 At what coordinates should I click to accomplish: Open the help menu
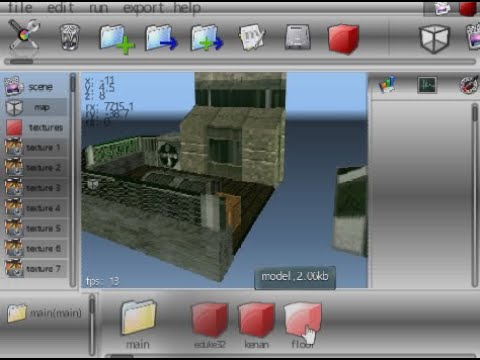[187, 7]
